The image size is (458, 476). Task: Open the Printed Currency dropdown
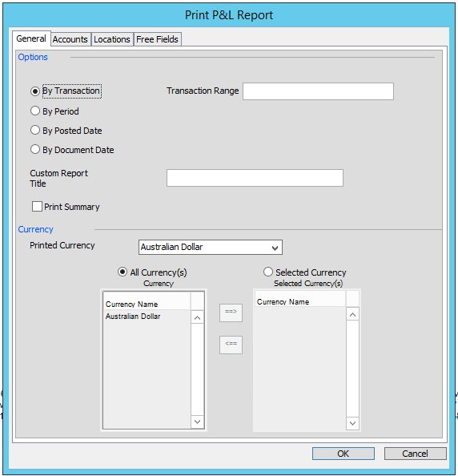pos(211,247)
